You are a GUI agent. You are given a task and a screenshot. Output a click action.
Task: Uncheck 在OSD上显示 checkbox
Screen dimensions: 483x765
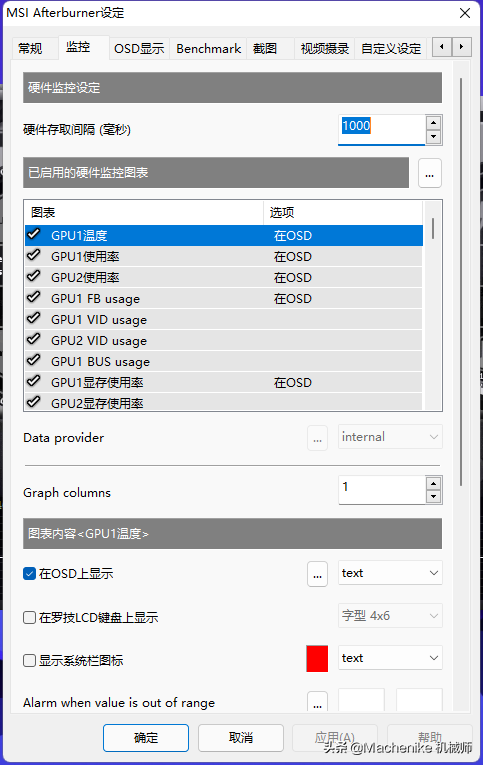tap(29, 574)
